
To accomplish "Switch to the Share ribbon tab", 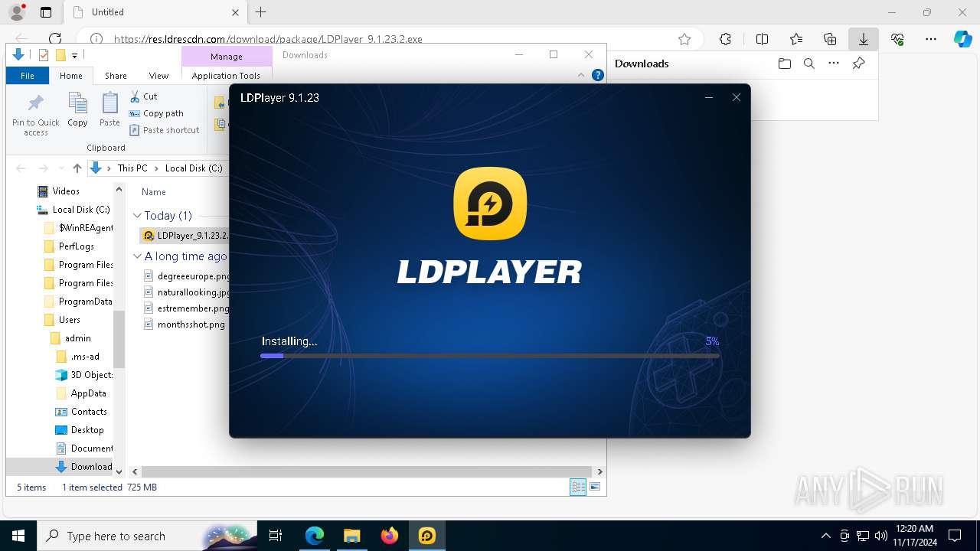I will pyautogui.click(x=116, y=76).
